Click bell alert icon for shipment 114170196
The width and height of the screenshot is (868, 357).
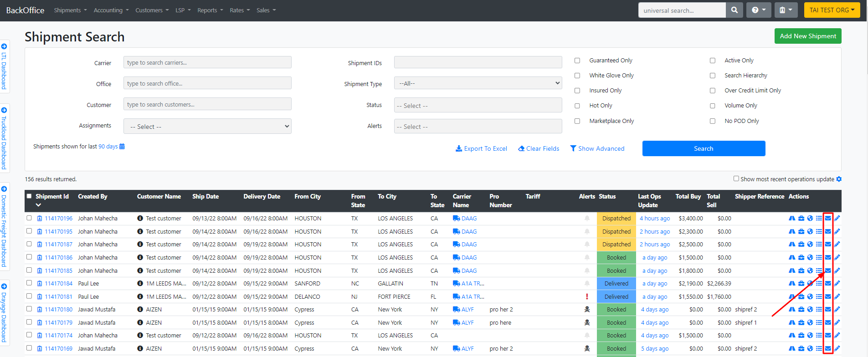(x=587, y=219)
